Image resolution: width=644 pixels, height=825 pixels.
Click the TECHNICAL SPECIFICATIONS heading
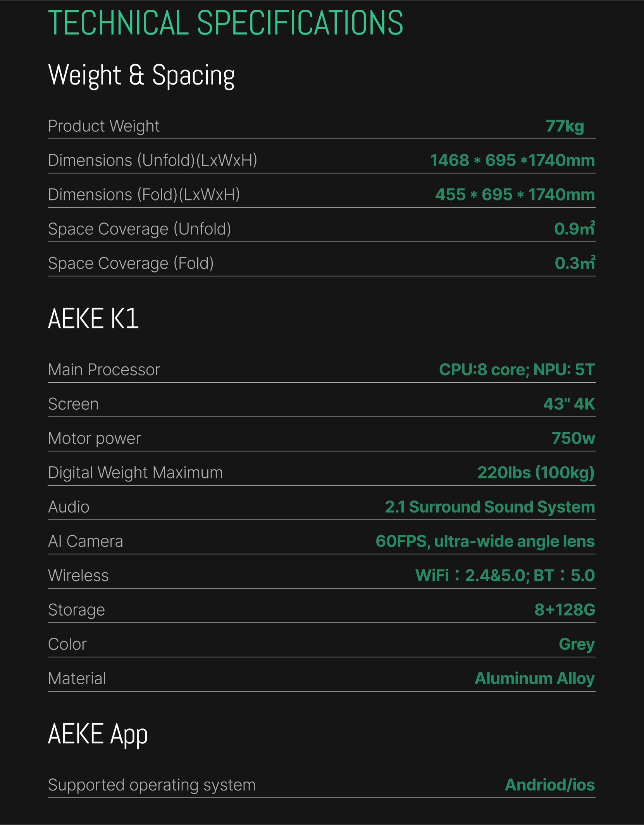click(226, 23)
